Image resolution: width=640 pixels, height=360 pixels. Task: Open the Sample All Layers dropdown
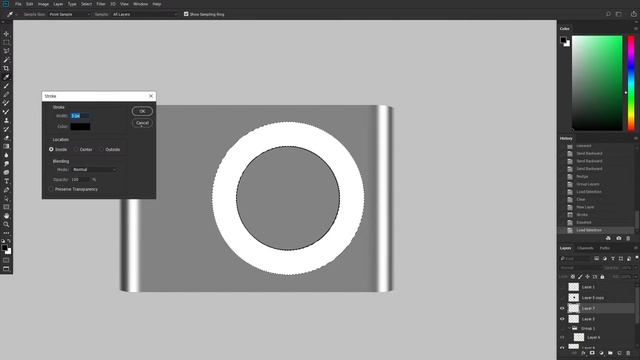click(x=145, y=14)
